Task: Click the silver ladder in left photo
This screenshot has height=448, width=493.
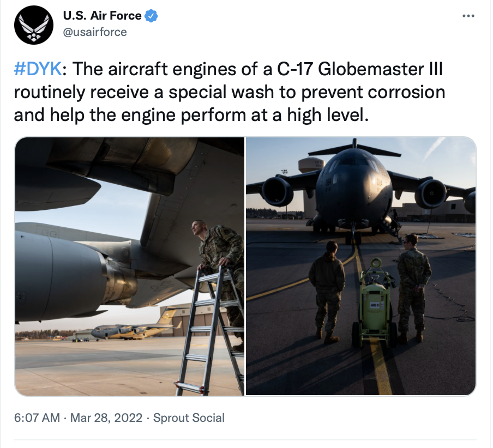Action: [x=209, y=330]
